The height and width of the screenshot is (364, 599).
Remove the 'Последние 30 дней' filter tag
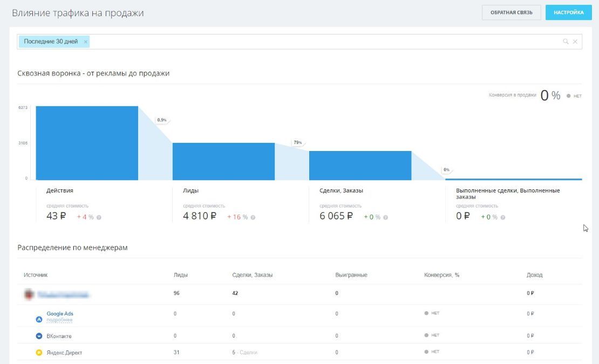click(85, 42)
